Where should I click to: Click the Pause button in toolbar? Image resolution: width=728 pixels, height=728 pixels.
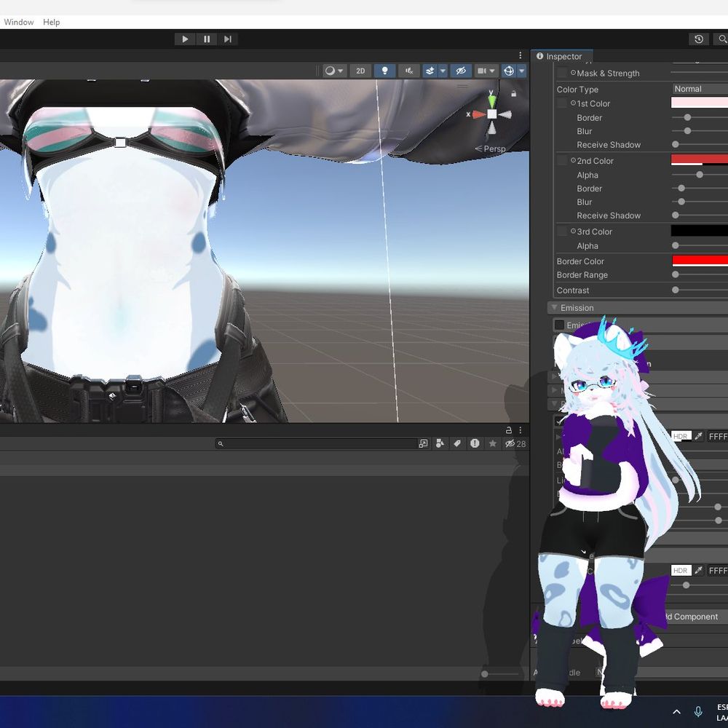pos(207,39)
